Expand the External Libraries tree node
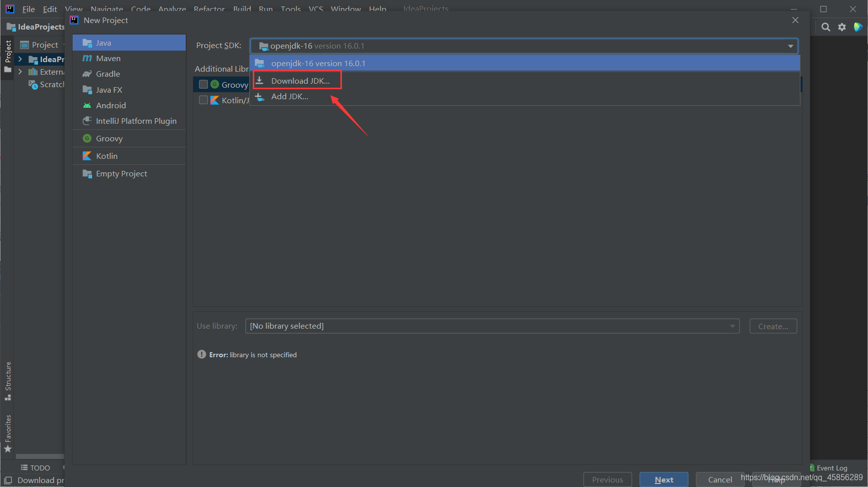This screenshot has width=868, height=487. tap(20, 72)
